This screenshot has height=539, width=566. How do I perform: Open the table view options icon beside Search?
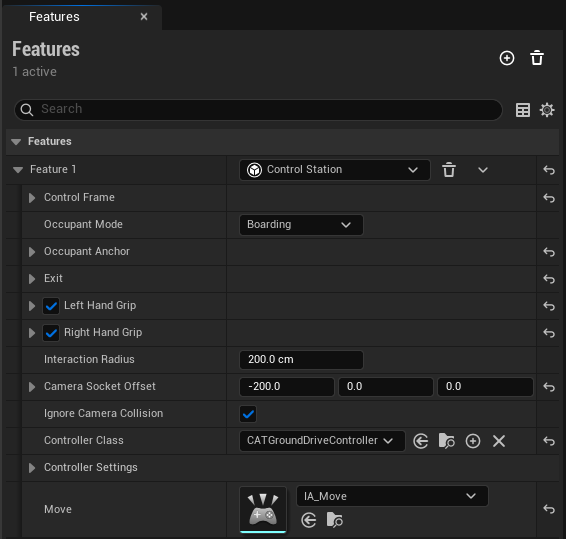click(x=523, y=110)
